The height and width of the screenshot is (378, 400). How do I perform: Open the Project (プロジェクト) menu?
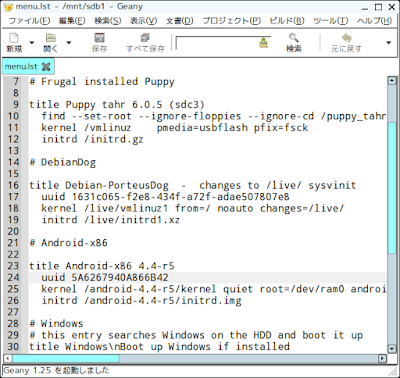pos(232,21)
